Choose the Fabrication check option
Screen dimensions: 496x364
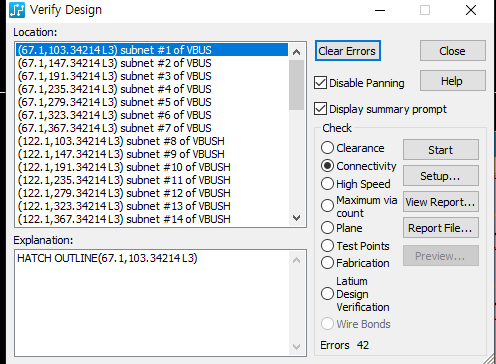pos(327,263)
